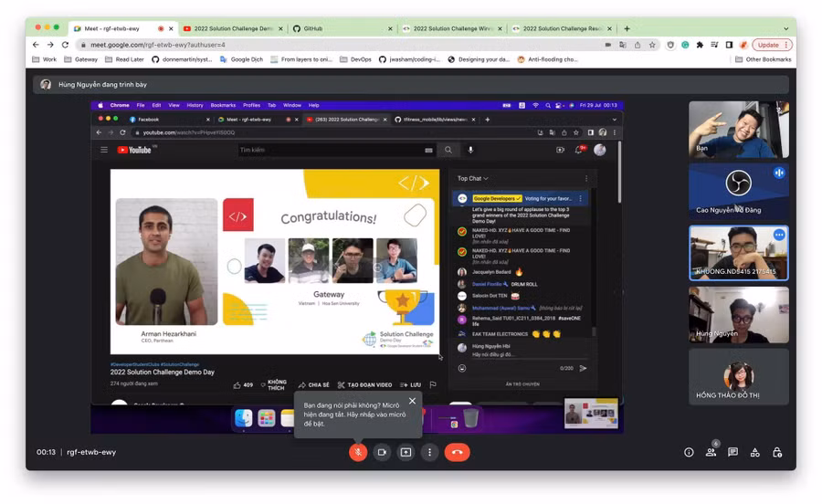822x504 pixels.
Task: Open the Designing your da... bookmark
Action: click(x=479, y=59)
